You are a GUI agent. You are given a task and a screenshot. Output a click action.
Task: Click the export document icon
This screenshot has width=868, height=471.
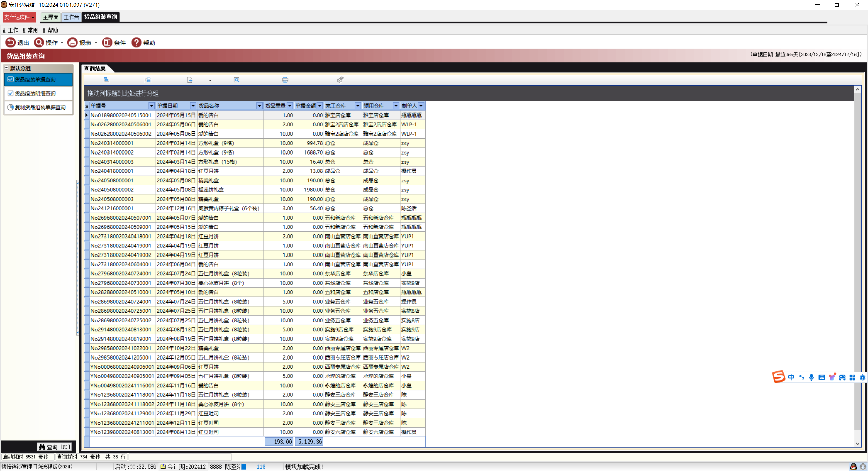[x=190, y=80]
